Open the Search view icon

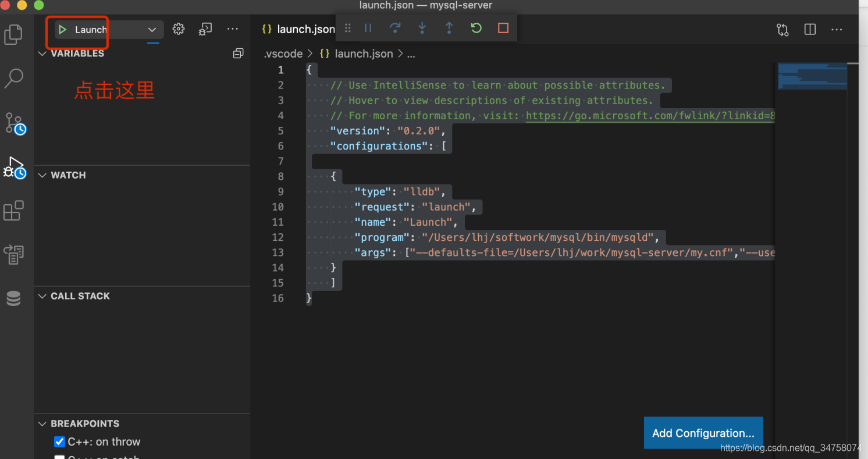[x=13, y=79]
